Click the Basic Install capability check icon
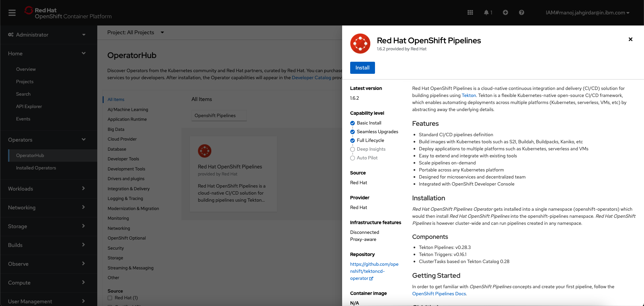The width and height of the screenshot is (644, 306). (x=353, y=123)
